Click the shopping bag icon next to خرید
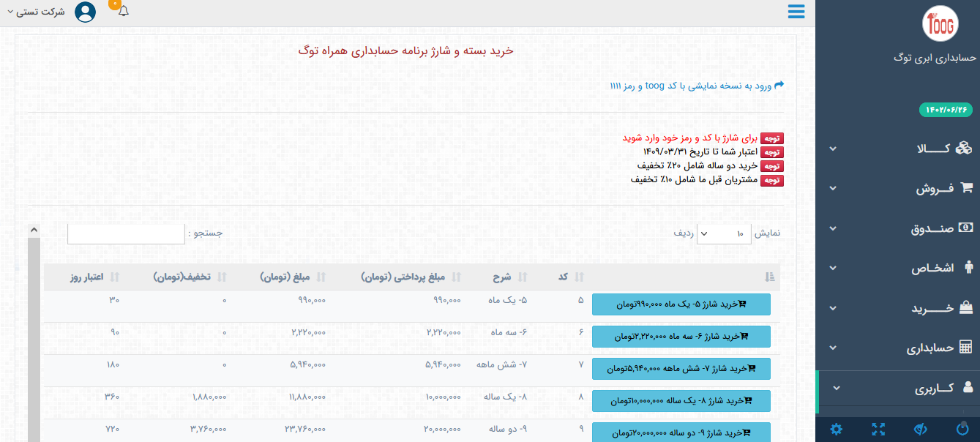980x442 pixels. tap(966, 307)
